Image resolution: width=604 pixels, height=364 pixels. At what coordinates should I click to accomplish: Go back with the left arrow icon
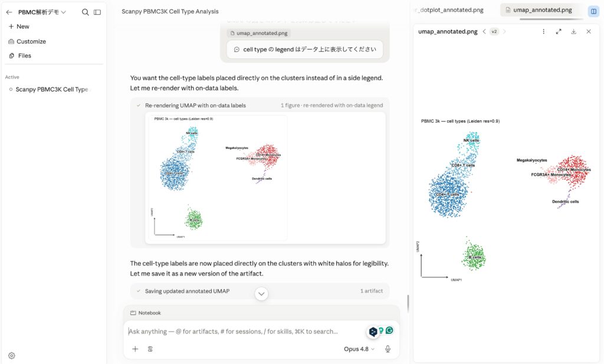[9, 12]
